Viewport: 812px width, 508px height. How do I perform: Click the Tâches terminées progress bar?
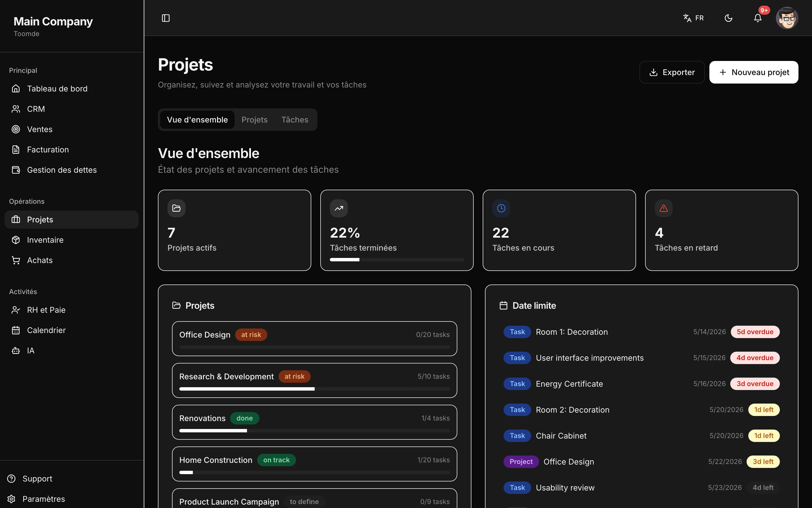pos(397,260)
